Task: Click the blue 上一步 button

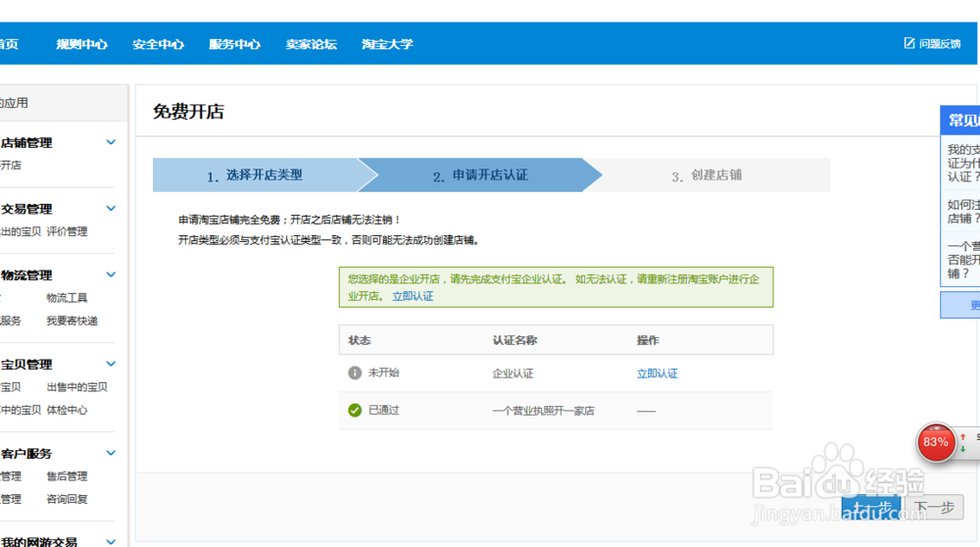Action: 871,508
